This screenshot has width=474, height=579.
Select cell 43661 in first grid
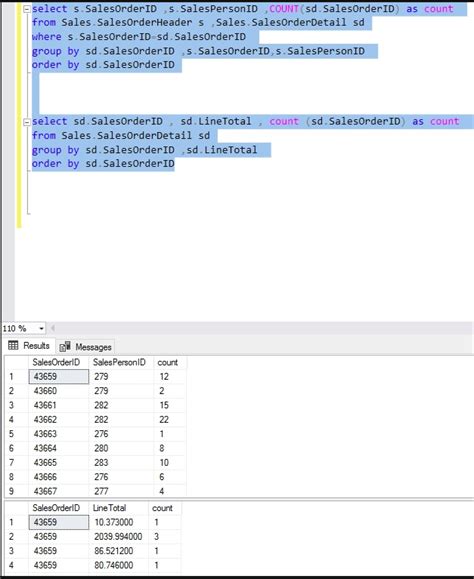[x=58, y=405]
